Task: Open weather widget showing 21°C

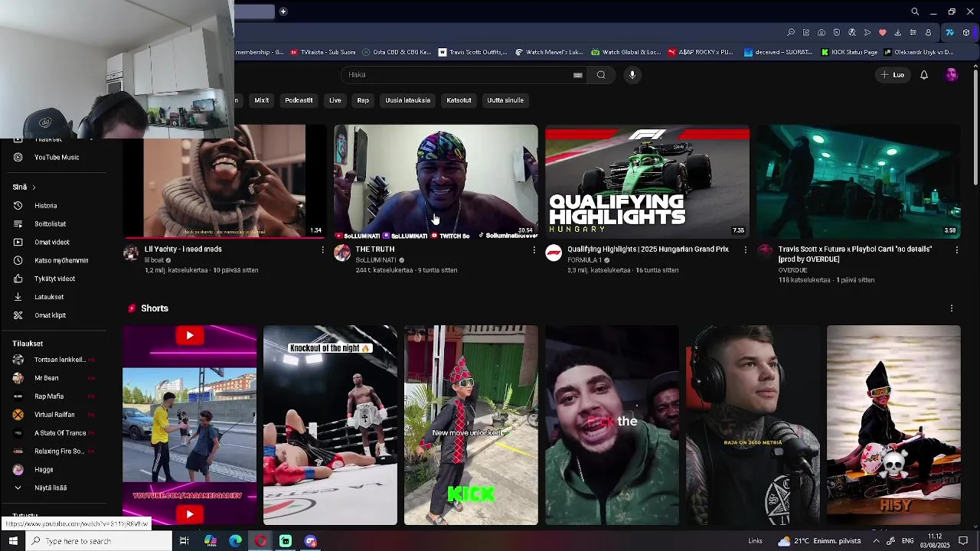Action: click(x=819, y=541)
